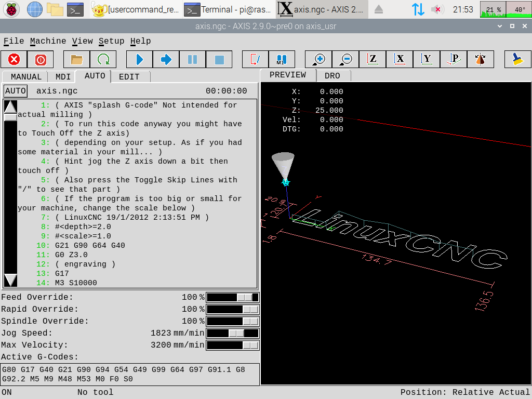Switch to the MANUAL tab

(26, 77)
